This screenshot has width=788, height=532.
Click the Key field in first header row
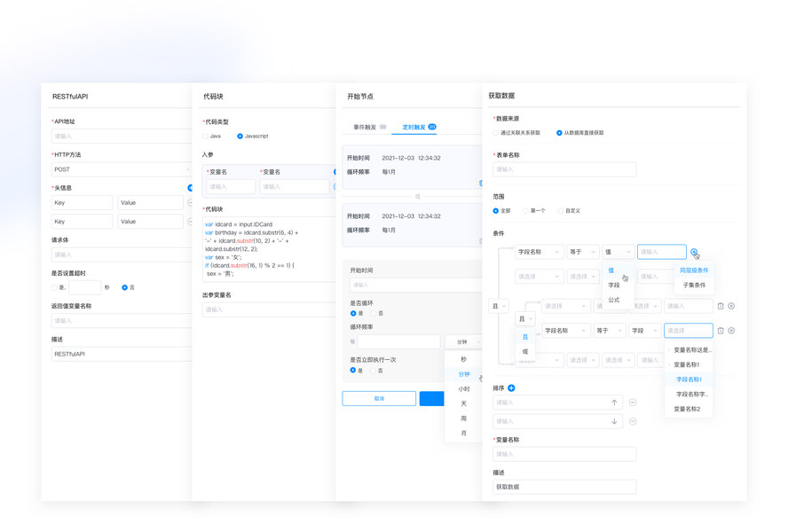(82, 202)
